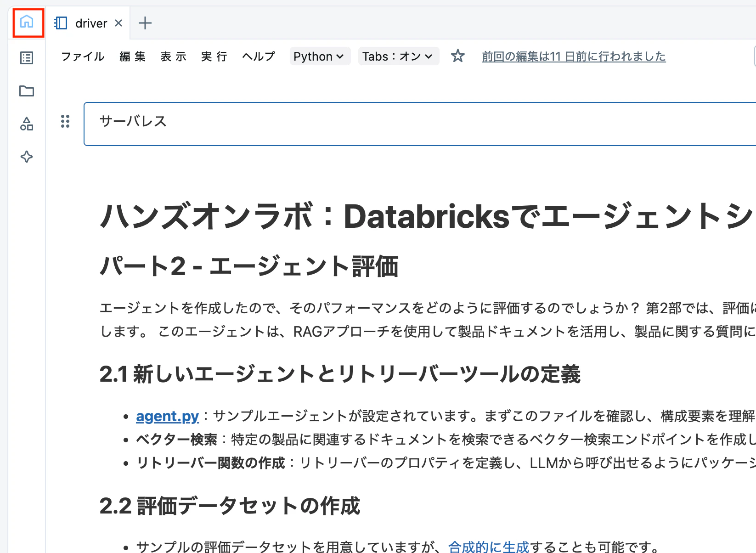Open the home icon in sidebar
Screen dimensions: 756x553
point(27,22)
